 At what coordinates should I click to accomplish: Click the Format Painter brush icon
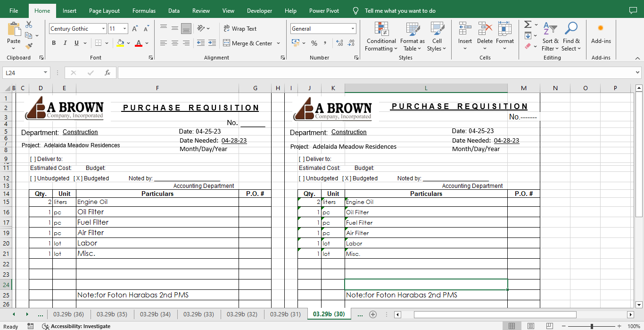29,46
